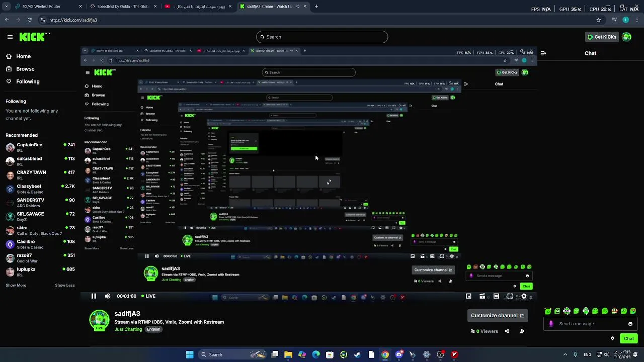Open the user avatar menu beside Get KICKs
The image size is (644, 362).
tap(627, 37)
